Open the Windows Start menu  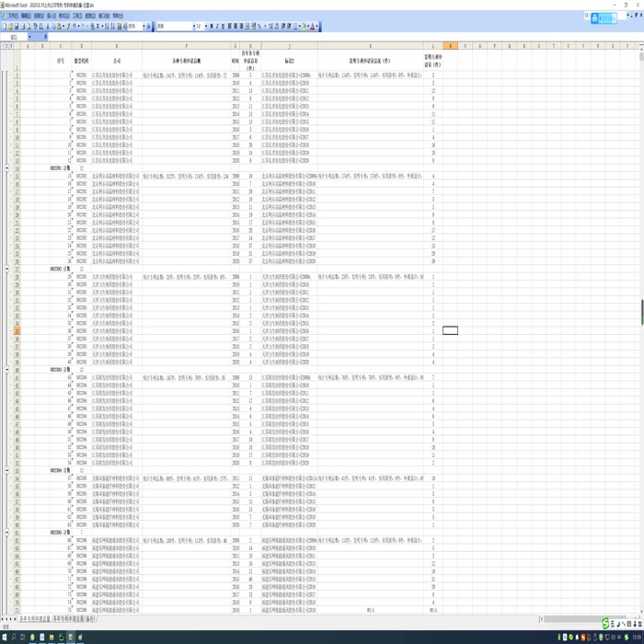[x=5, y=637]
